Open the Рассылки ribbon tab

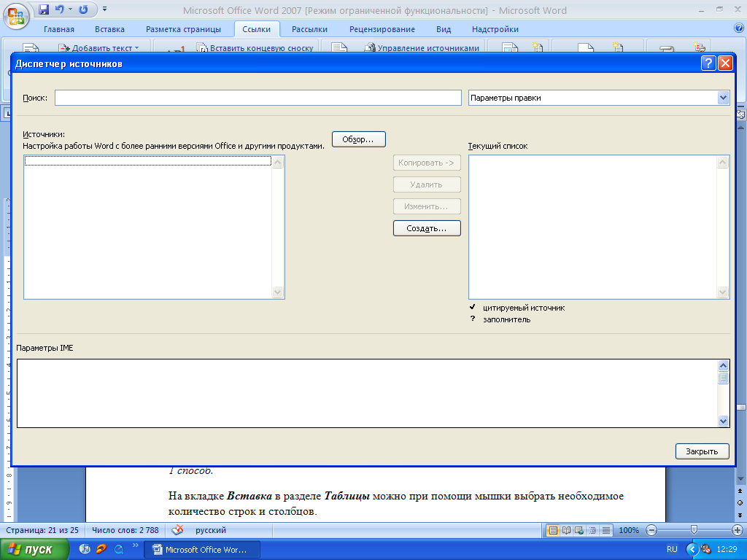[309, 29]
